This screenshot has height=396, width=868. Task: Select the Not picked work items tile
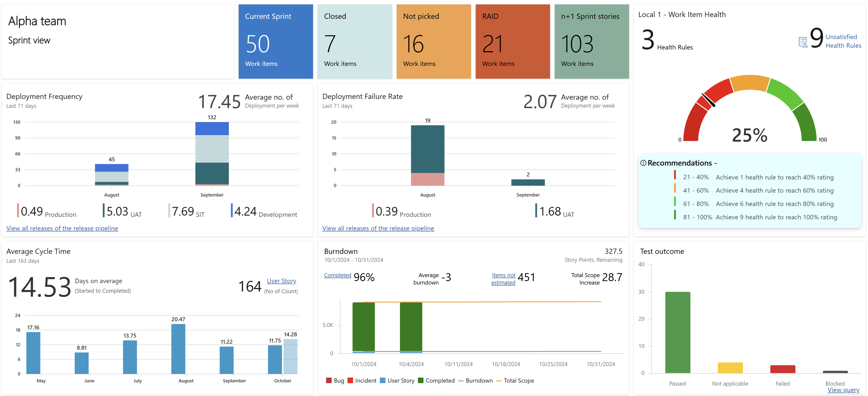point(433,41)
